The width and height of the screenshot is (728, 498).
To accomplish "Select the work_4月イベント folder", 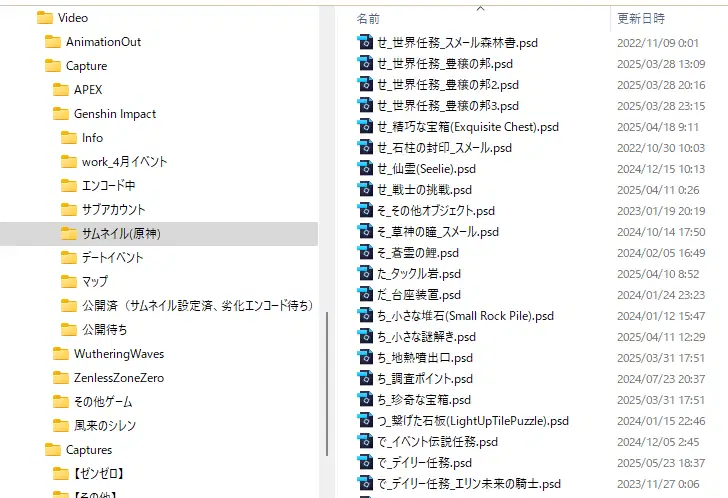I will click(x=124, y=162).
